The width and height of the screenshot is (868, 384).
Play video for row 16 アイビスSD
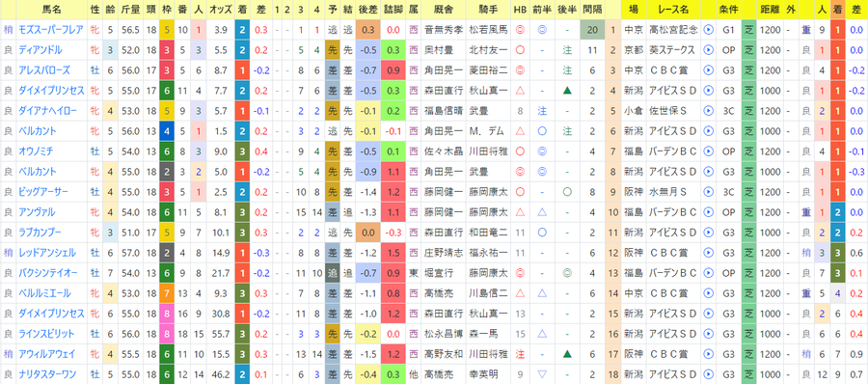[708, 334]
